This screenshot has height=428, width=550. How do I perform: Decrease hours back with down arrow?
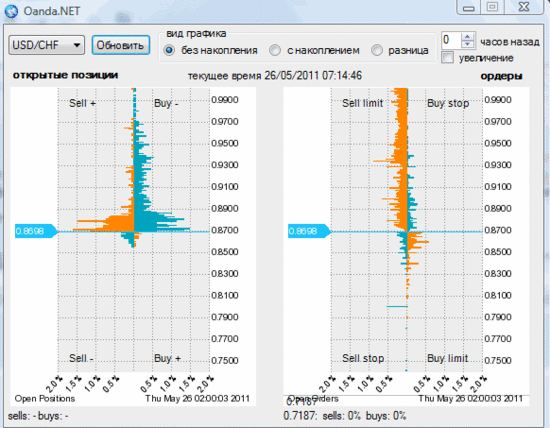point(467,44)
